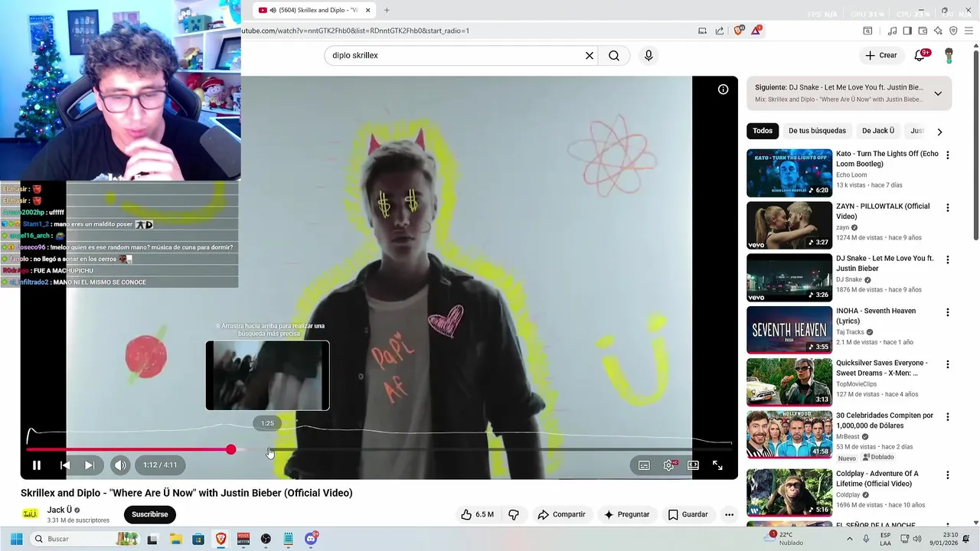Open options for Quicksilver video
980x551 pixels.
(x=947, y=364)
